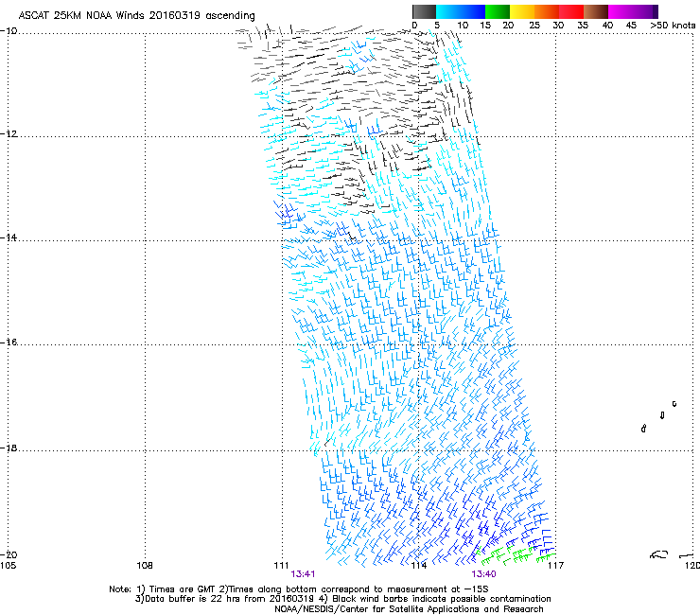Image resolution: width=700 pixels, height=615 pixels.
Task: Select the '-10' latitude axis label
Action: 9,31
